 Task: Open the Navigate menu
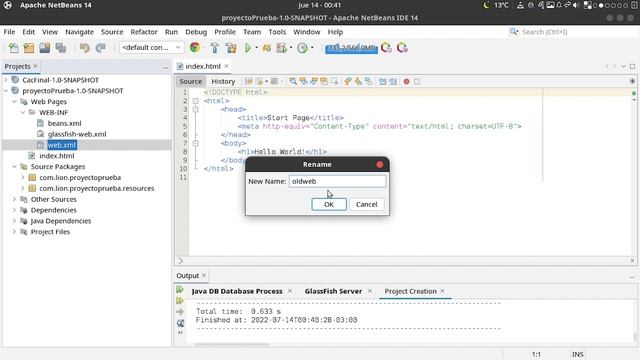point(79,32)
